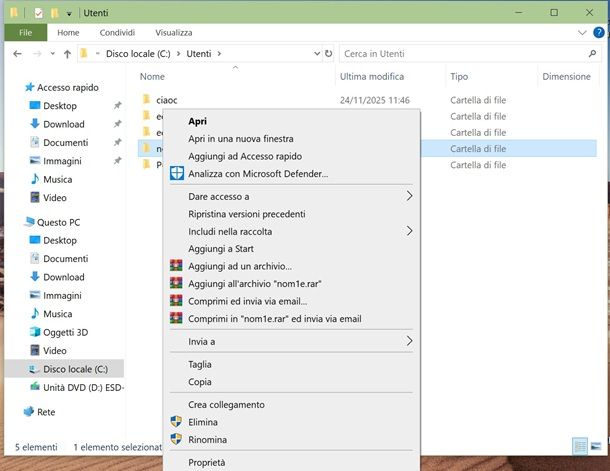Select Disco locale (C:) in navigation pane
This screenshot has height=471, width=610.
coord(64,369)
